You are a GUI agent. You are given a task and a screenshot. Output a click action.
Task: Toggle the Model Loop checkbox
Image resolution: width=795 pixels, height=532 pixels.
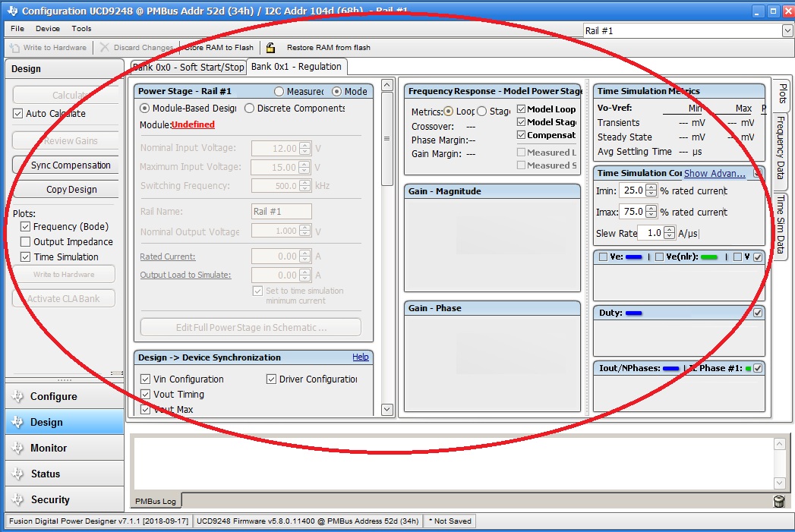click(x=521, y=109)
